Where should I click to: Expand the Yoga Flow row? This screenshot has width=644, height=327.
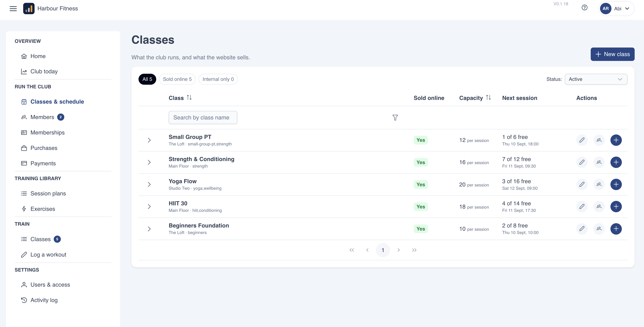[149, 184]
